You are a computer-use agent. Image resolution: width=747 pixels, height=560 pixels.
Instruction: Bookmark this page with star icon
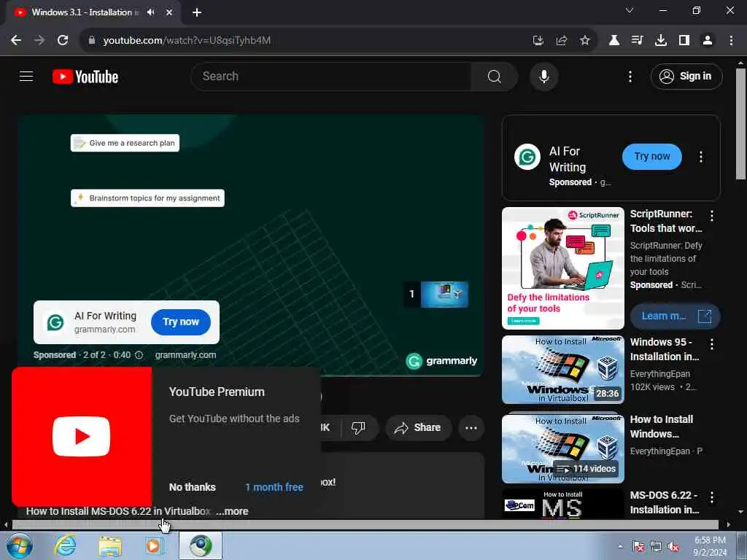click(x=585, y=41)
